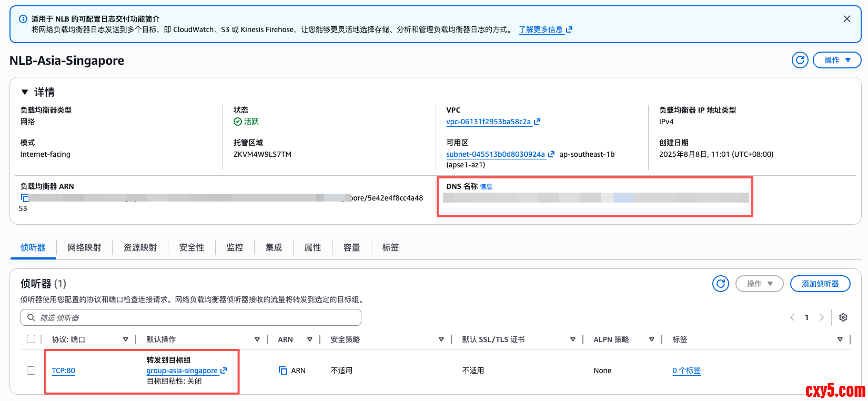
Task: Click the 添加侦听器 button
Action: tap(820, 284)
